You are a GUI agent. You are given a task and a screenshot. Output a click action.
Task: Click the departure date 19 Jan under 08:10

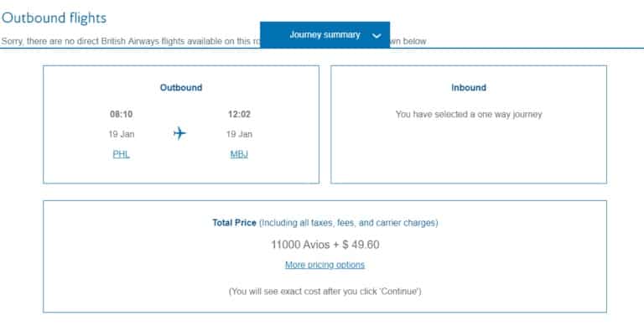121,134
